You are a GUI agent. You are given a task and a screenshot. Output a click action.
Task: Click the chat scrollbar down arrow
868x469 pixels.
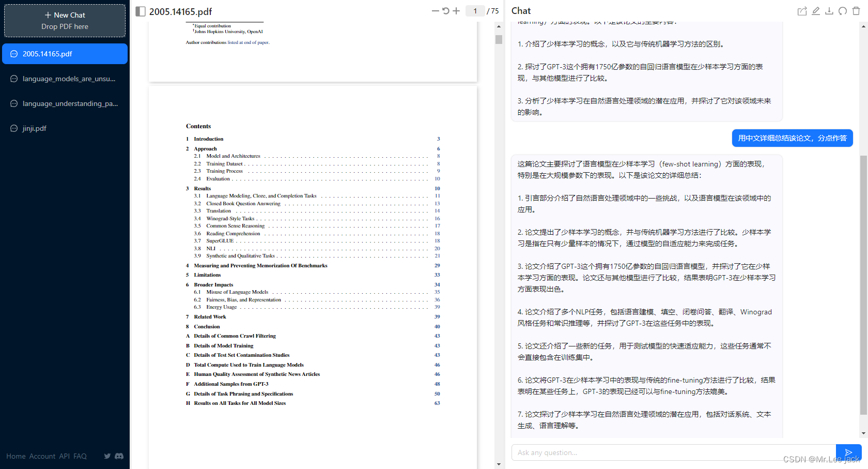click(863, 433)
